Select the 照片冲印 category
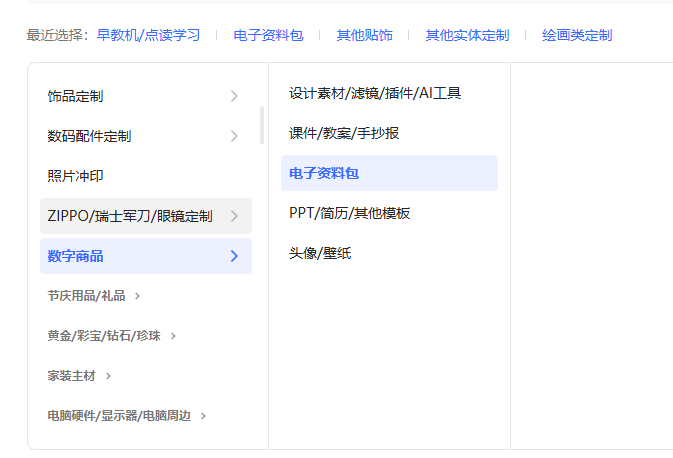673x458 pixels. (76, 176)
